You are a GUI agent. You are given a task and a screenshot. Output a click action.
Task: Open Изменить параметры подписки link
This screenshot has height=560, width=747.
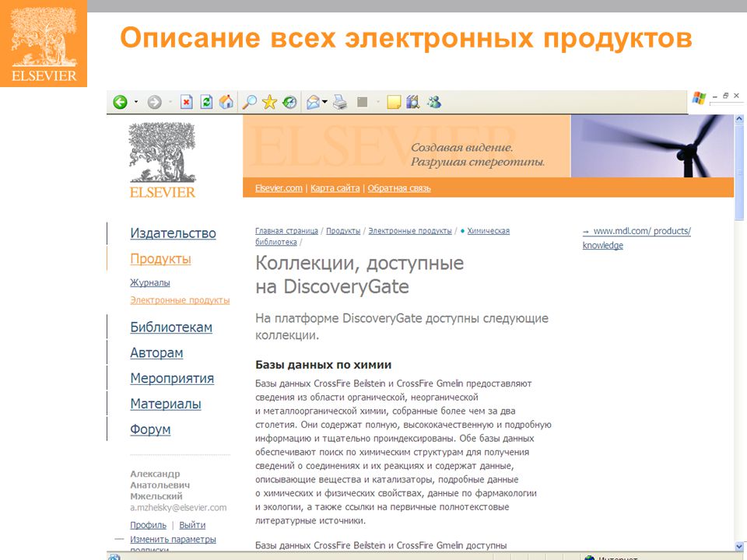(173, 539)
